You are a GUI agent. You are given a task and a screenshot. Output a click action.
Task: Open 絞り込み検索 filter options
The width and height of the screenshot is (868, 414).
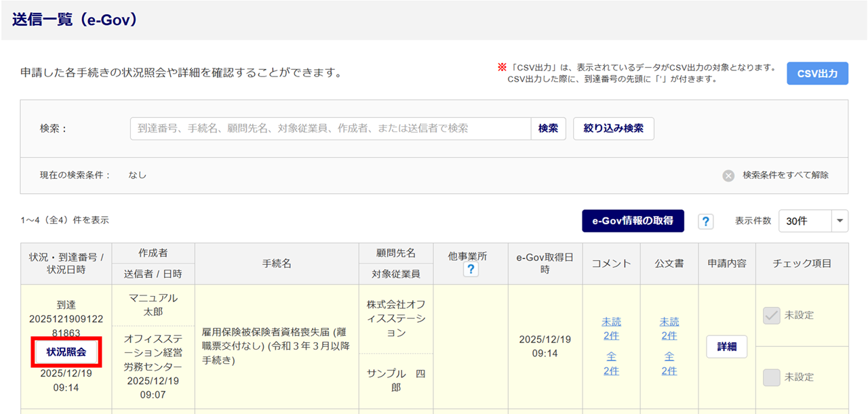[613, 129]
